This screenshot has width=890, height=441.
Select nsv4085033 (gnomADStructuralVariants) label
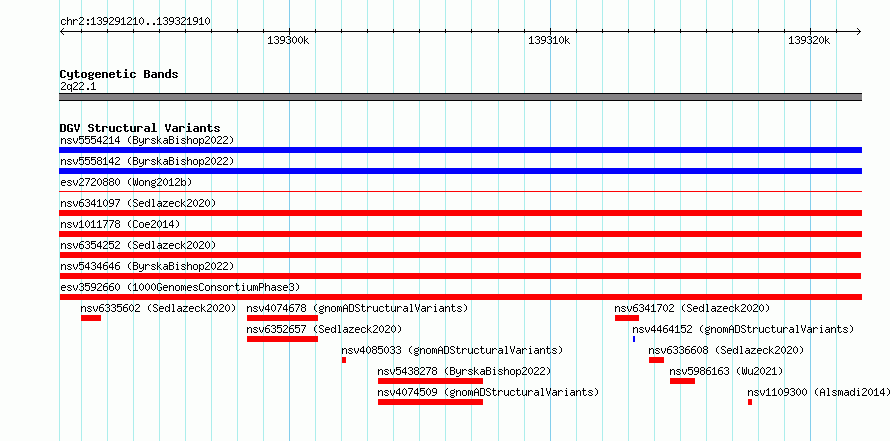click(452, 350)
